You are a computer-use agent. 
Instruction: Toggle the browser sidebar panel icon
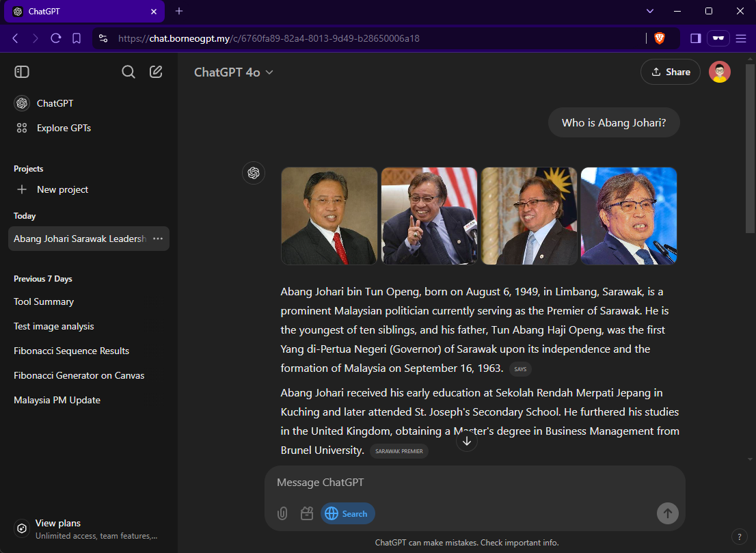coord(695,39)
